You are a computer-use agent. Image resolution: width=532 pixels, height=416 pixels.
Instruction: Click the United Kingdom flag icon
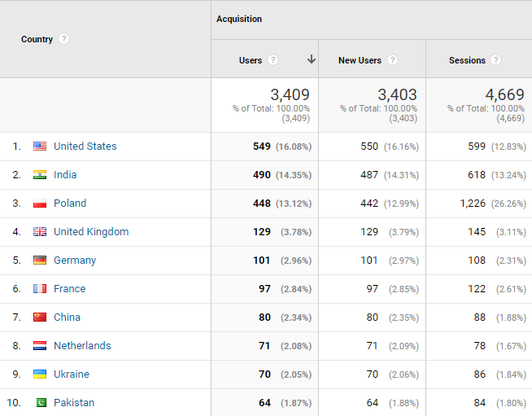(x=40, y=232)
